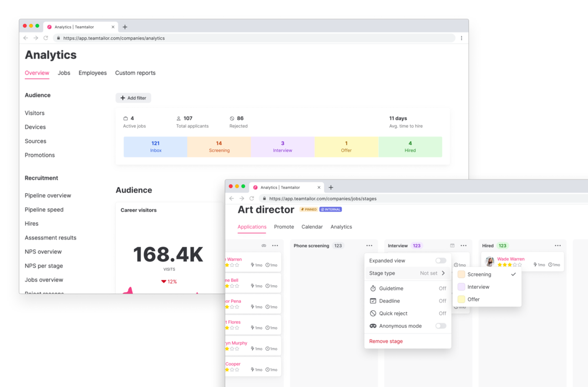The height and width of the screenshot is (387, 588).
Task: Turn on Anonymous mode in the stage menu
Action: (441, 326)
